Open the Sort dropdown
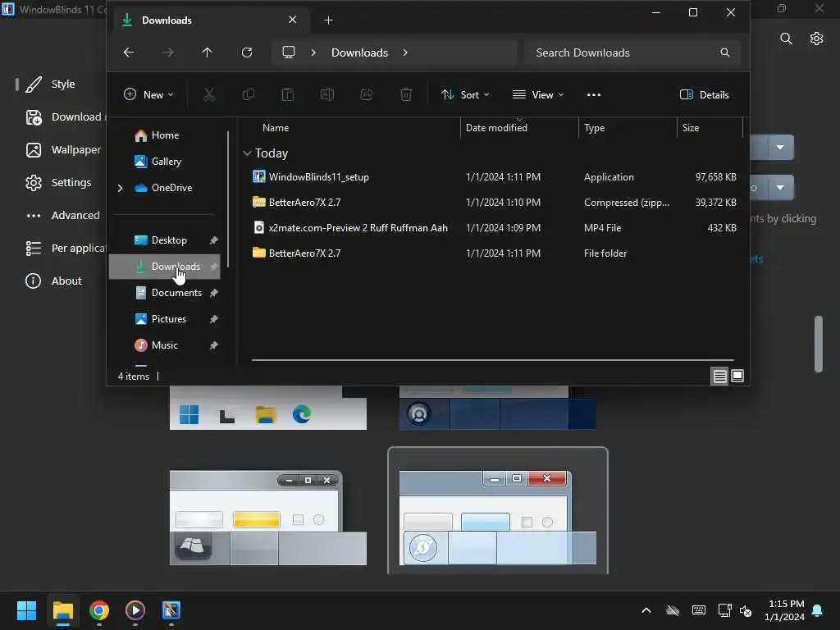This screenshot has height=630, width=840. (x=465, y=95)
